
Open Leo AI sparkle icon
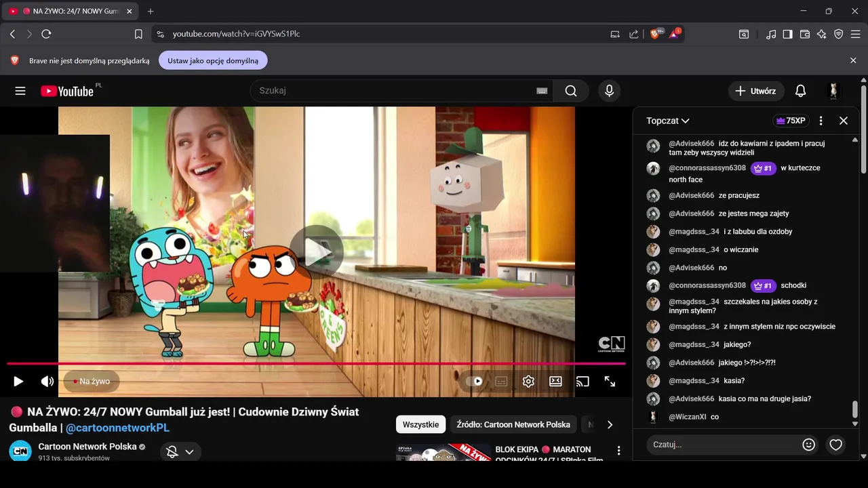click(x=822, y=34)
